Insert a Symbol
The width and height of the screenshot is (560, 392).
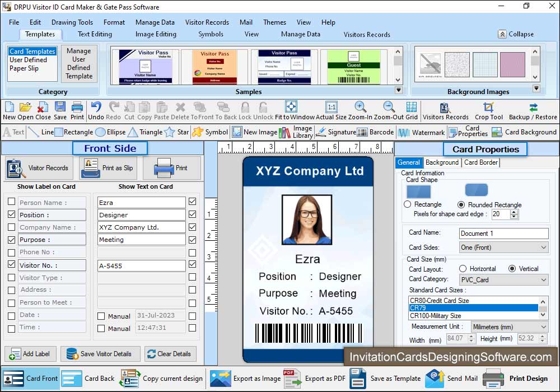(x=210, y=132)
